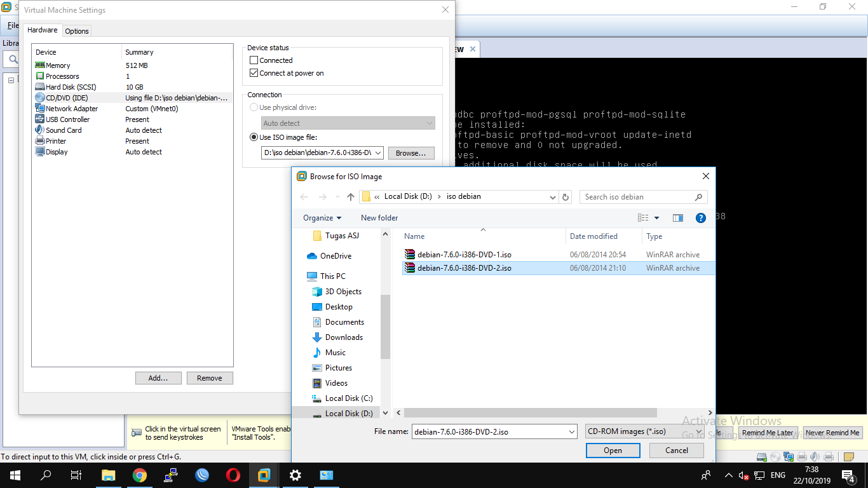Screen dimensions: 868x488
Task: Select debian-7.6.0-i386-DVD-1.iso file
Action: [465, 255]
